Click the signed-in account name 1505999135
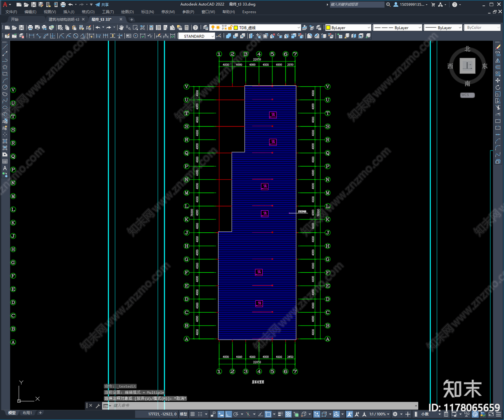 click(412, 4)
